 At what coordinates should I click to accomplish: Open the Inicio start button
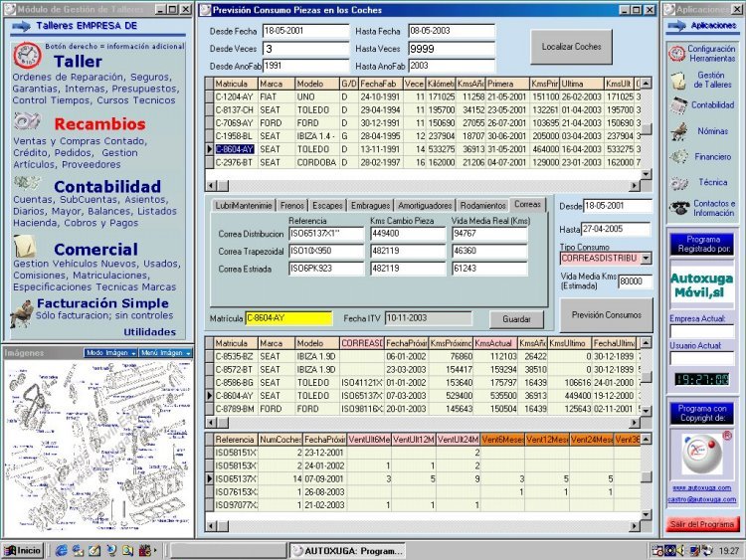(x=23, y=550)
